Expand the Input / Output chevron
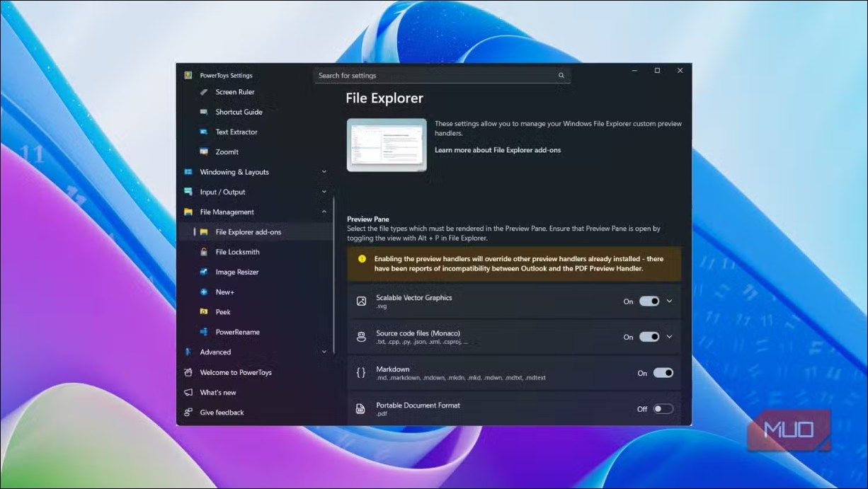Viewport: 868px width, 489px height. [x=324, y=192]
